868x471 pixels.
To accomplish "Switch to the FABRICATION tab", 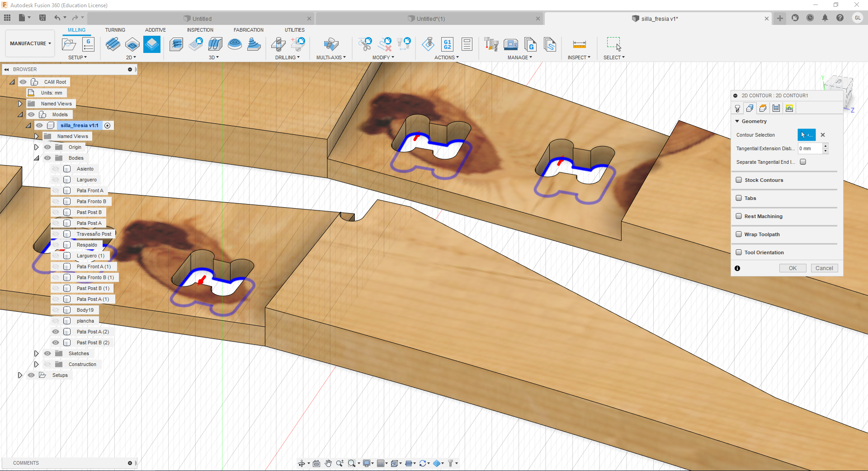I will (249, 30).
